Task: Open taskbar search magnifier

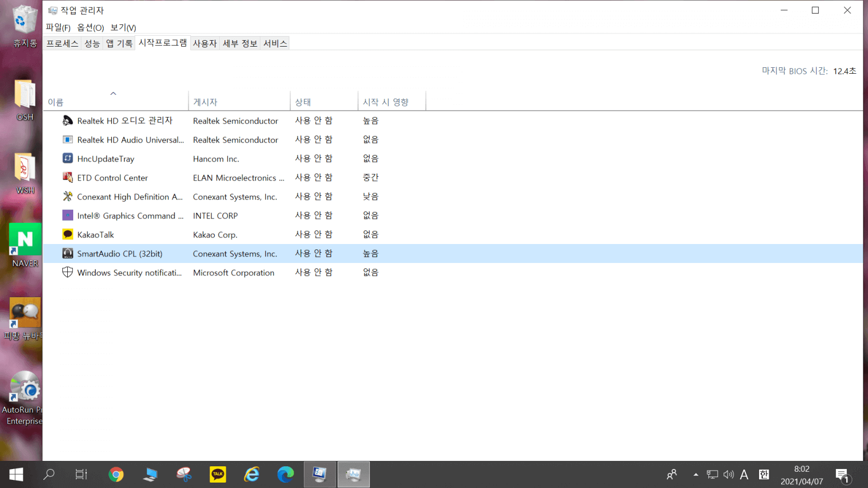Action: 49,474
